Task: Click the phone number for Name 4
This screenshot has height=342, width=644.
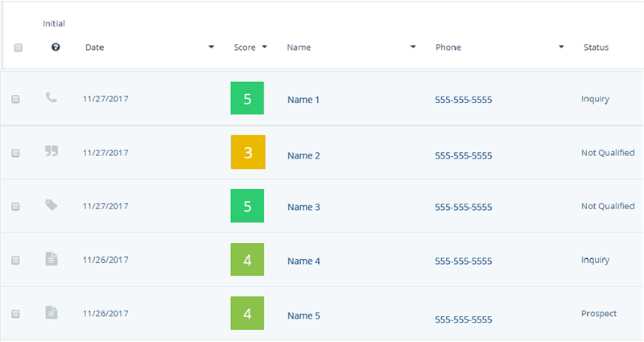Action: click(464, 261)
